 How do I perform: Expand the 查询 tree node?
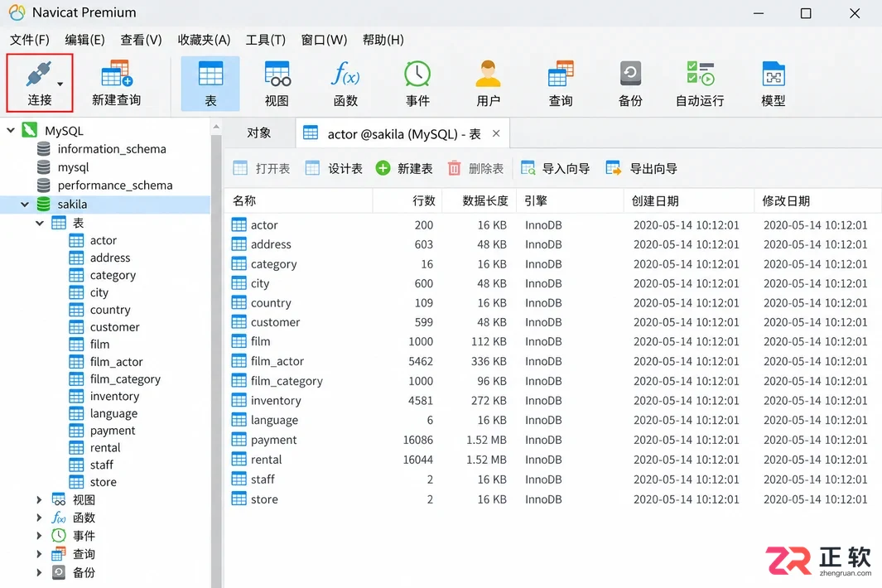coord(39,554)
